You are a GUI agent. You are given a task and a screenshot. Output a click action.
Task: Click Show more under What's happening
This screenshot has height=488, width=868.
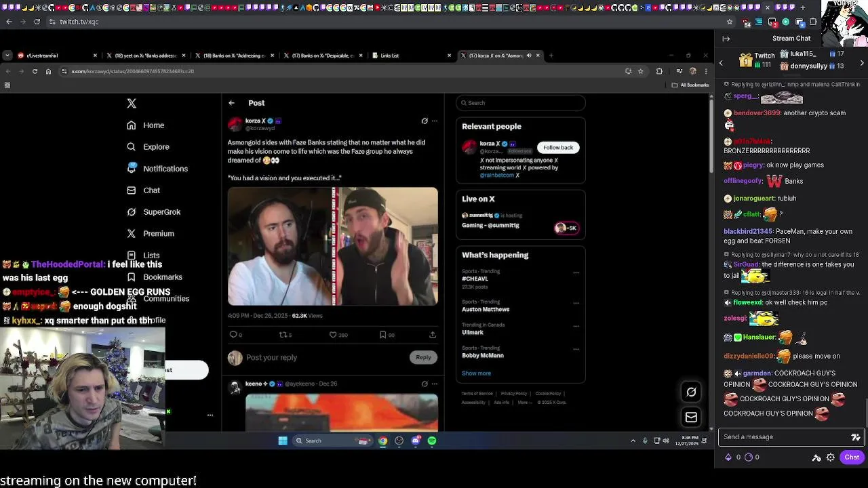pos(476,373)
